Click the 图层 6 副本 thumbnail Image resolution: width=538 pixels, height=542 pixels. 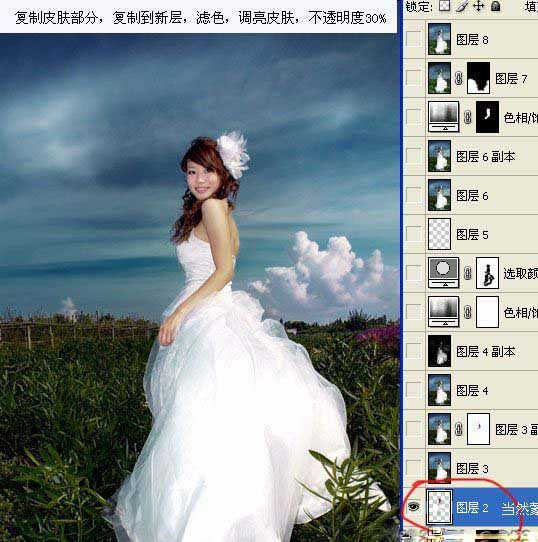[x=439, y=156]
